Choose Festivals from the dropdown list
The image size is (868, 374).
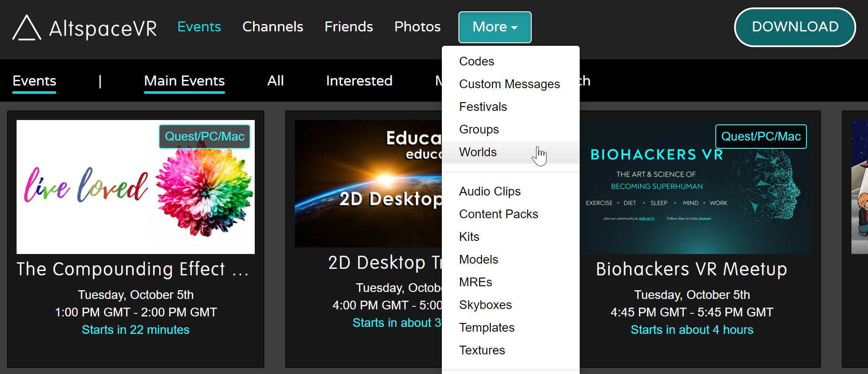(483, 107)
